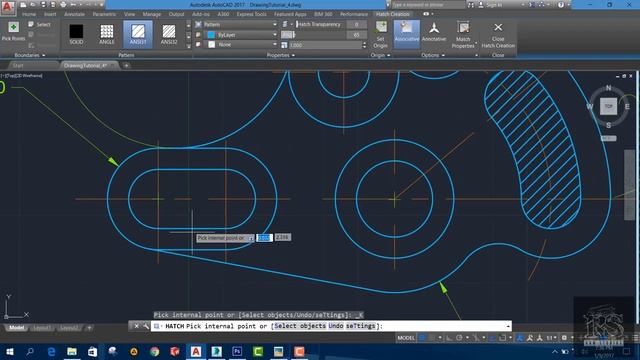Choose the ANSI32 hatch pattern
Viewport: 640px width, 360px height.
pos(169,34)
